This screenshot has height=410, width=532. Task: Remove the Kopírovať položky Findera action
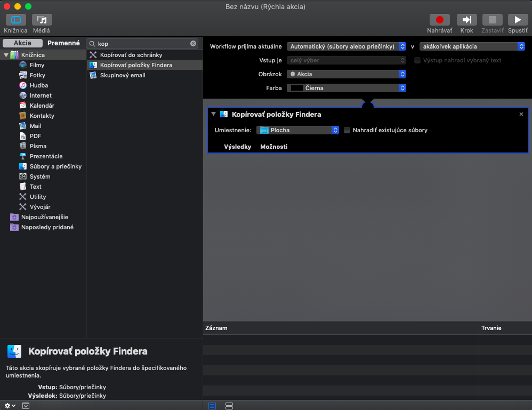[521, 114]
